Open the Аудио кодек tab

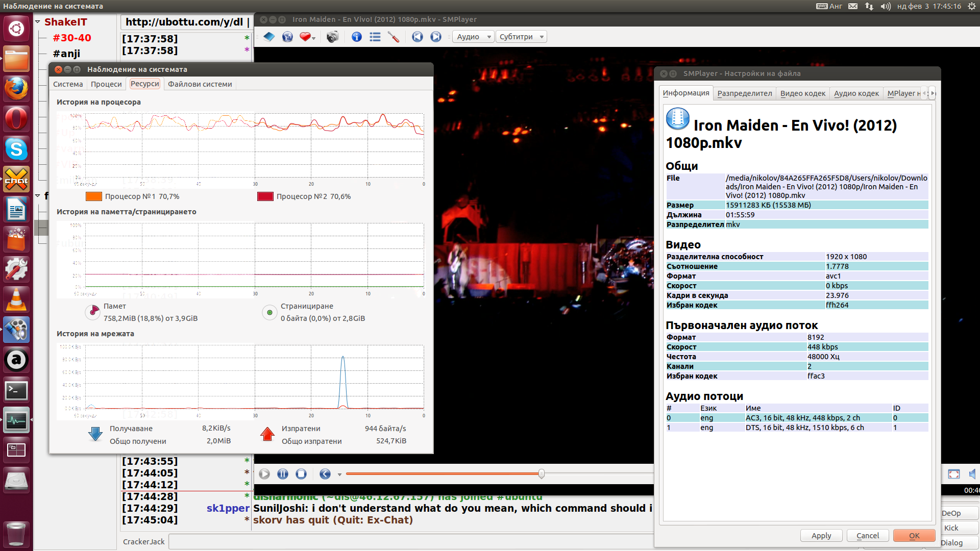point(856,93)
